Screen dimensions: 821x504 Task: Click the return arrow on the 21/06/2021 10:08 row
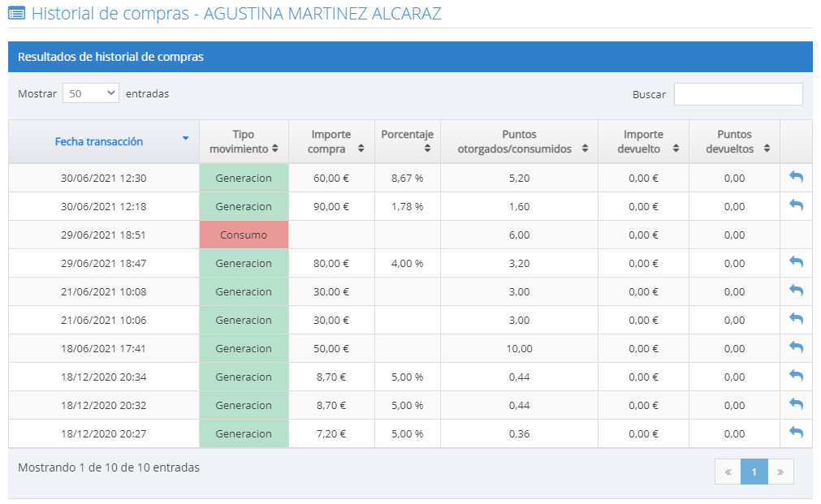point(796,291)
